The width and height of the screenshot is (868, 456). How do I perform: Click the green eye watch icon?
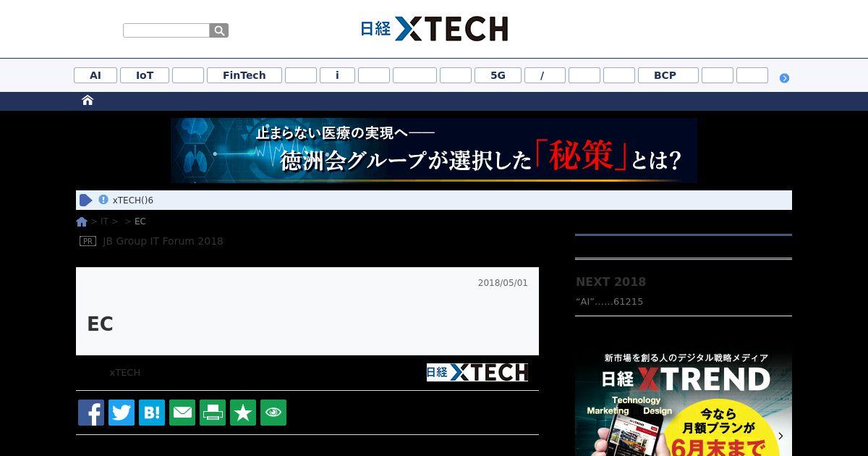pos(273,413)
